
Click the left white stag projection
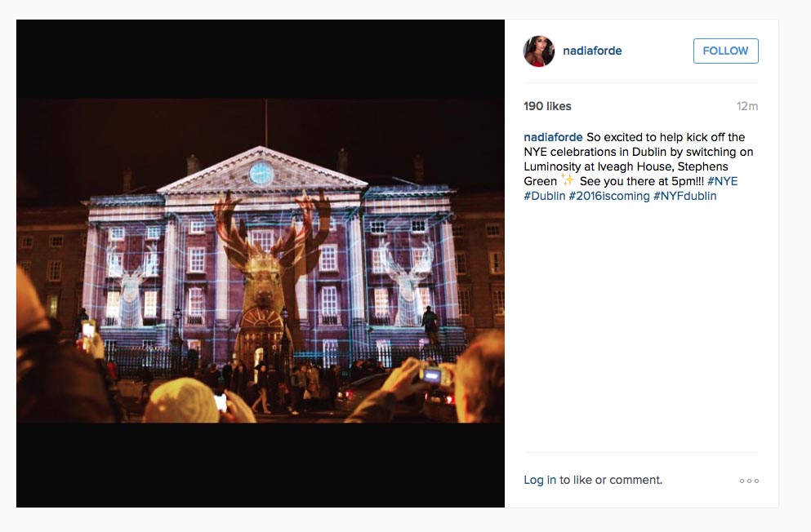point(131,284)
